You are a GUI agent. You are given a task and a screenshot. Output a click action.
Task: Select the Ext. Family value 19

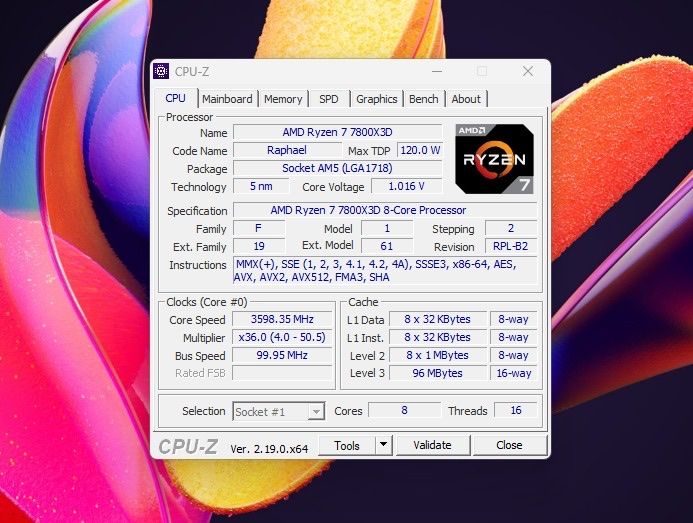tap(259, 246)
